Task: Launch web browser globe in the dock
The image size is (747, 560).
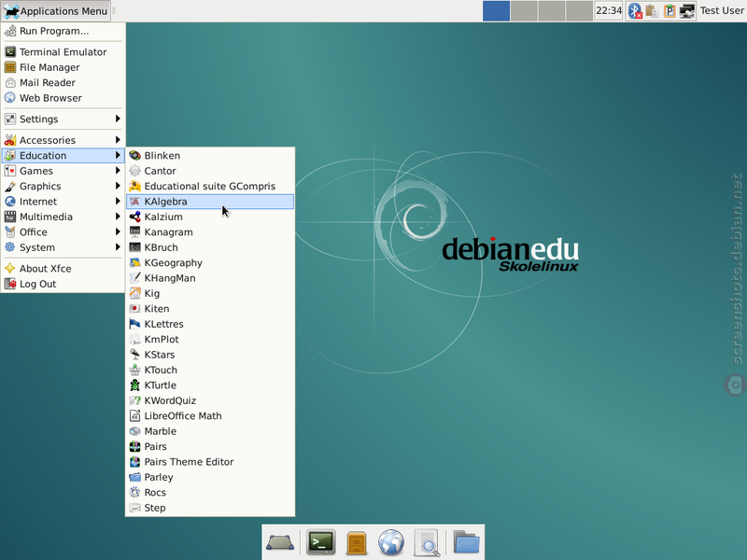Action: tap(391, 542)
